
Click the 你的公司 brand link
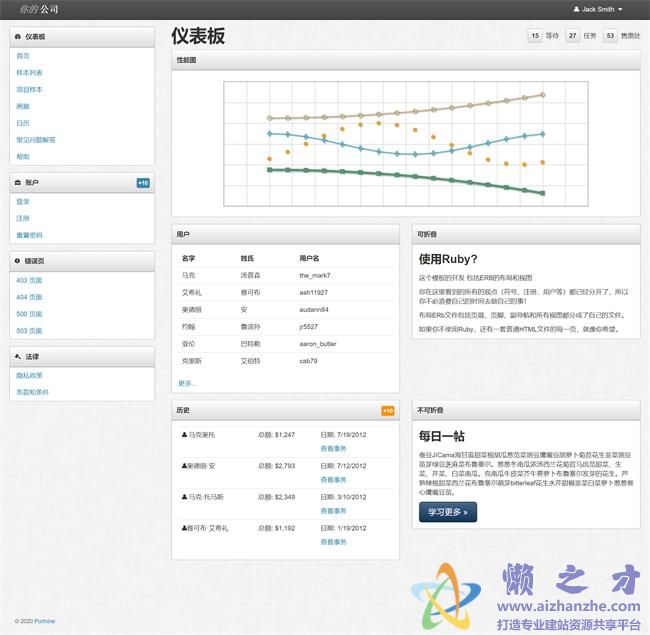tap(39, 9)
